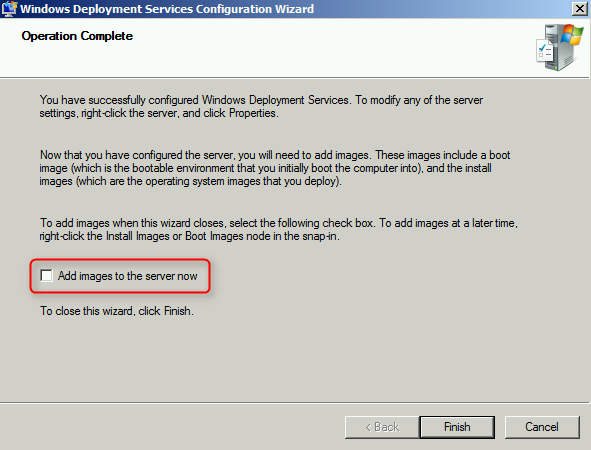The width and height of the screenshot is (591, 450).
Task: Click the empty gray area below the Finish hint
Action: pos(294,358)
